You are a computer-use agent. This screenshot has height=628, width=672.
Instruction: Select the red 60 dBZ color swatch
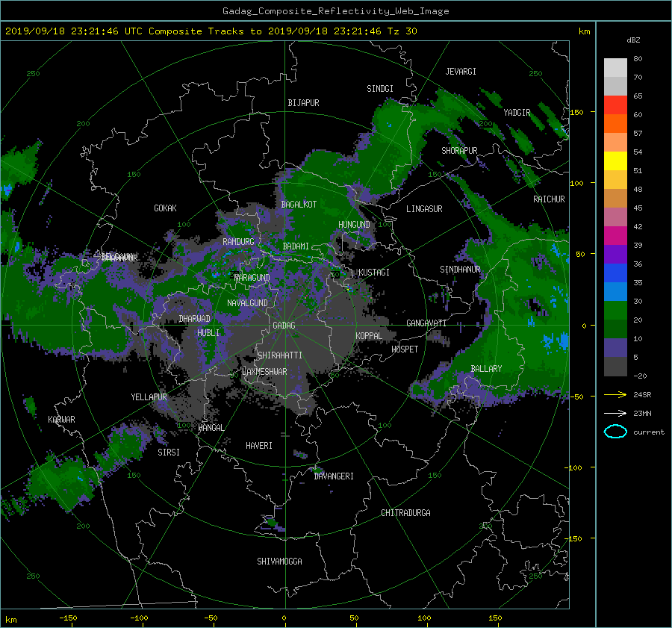(615, 105)
